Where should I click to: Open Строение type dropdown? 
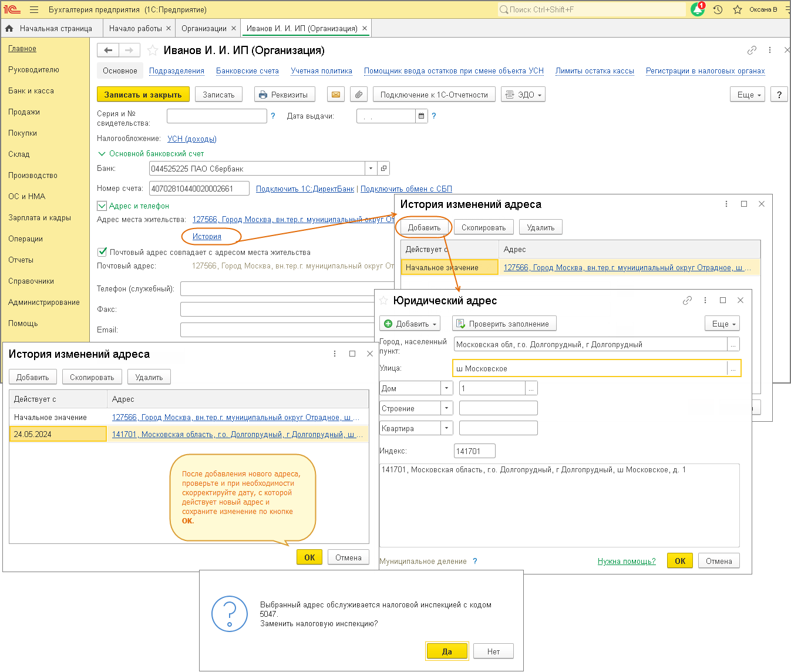point(446,408)
